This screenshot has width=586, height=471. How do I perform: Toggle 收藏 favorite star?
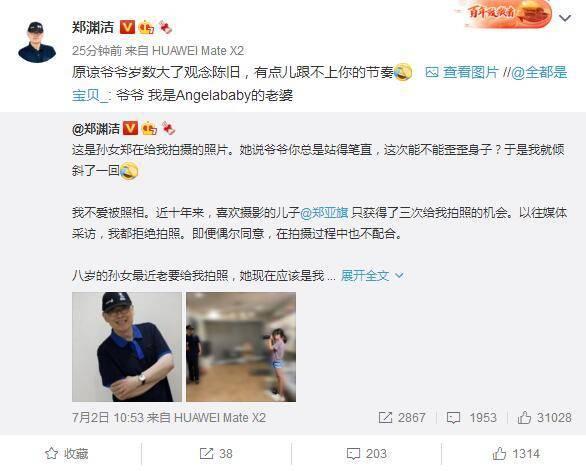pos(67,453)
